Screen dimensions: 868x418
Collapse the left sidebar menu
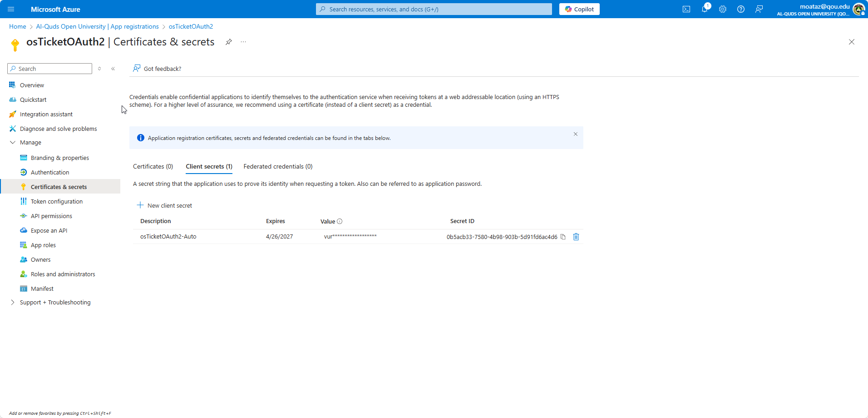pyautogui.click(x=113, y=69)
